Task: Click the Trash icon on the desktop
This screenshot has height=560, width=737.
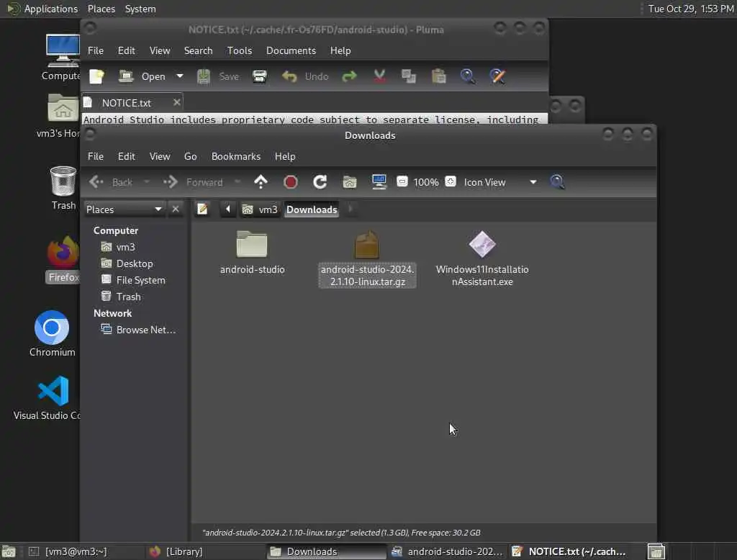Action: click(x=63, y=188)
